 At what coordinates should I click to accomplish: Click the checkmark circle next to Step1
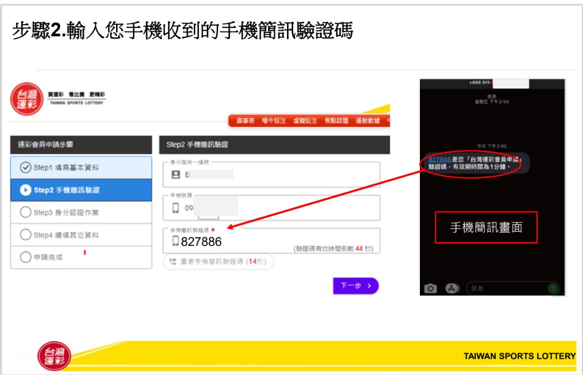[x=25, y=167]
